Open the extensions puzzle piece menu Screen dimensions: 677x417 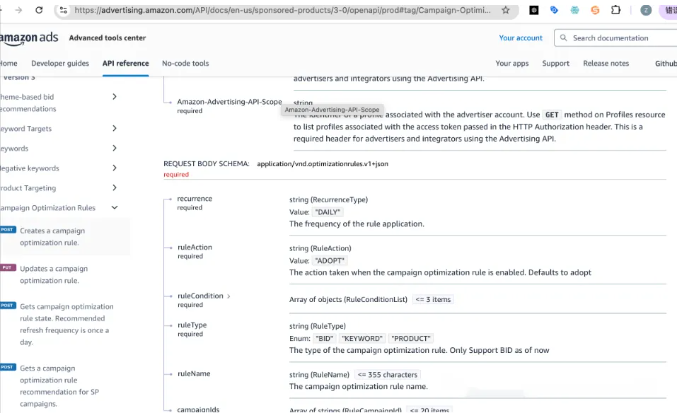tap(616, 10)
